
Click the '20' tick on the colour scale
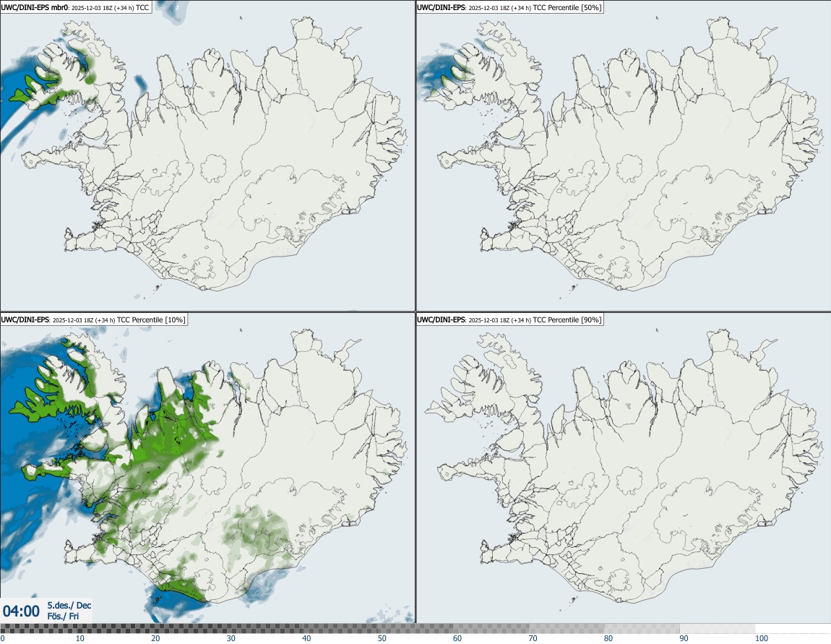click(155, 638)
